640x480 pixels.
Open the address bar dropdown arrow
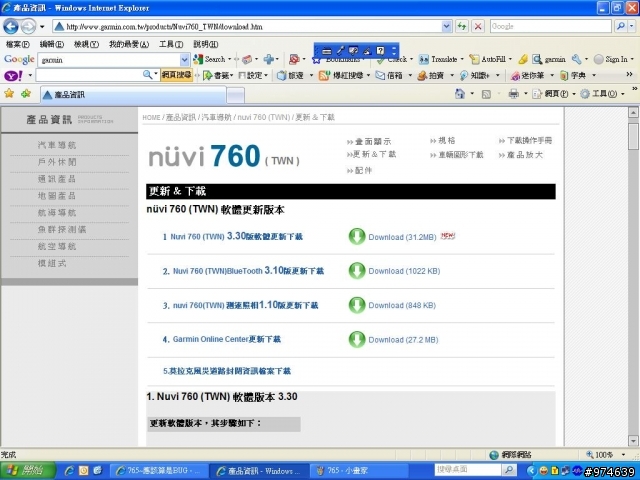click(447, 27)
